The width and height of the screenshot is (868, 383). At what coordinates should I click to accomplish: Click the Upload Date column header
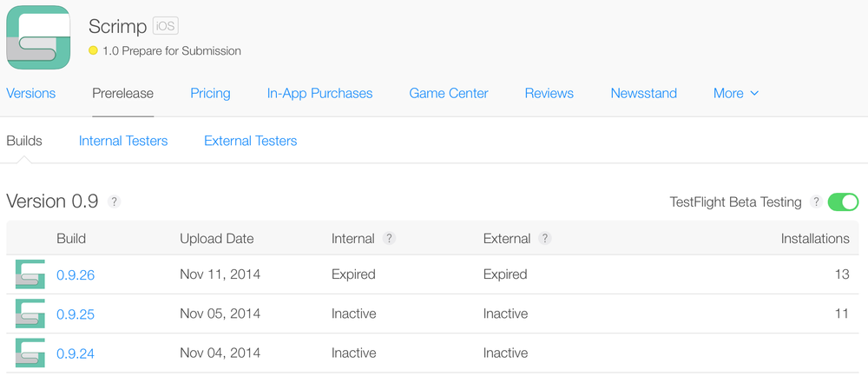(x=217, y=239)
